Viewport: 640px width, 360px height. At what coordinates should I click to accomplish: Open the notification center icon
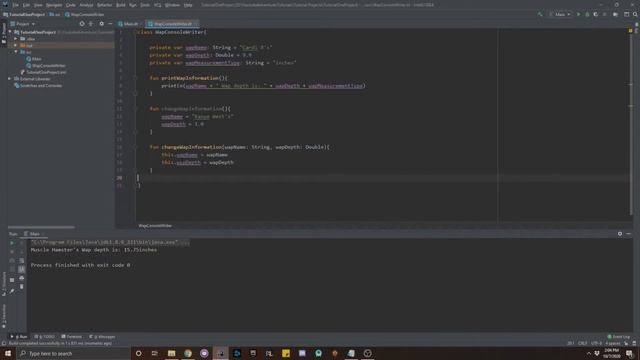629,353
